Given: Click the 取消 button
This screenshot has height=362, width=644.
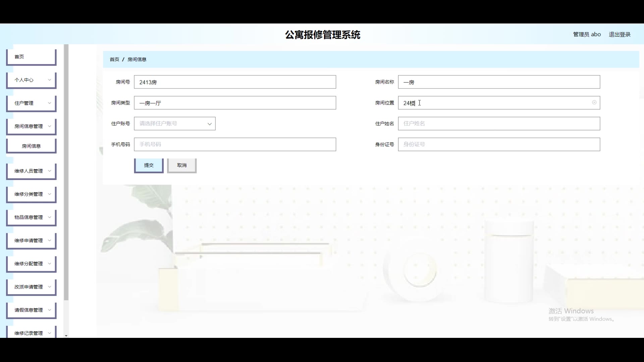Looking at the screenshot, I should 181,165.
